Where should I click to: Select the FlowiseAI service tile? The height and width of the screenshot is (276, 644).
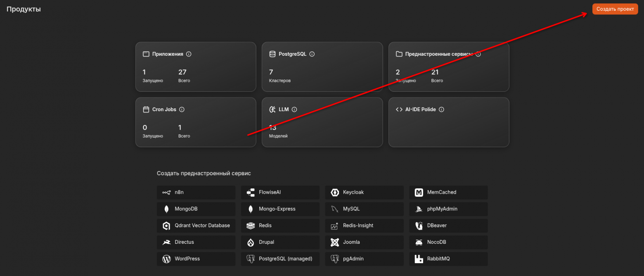[x=280, y=193]
